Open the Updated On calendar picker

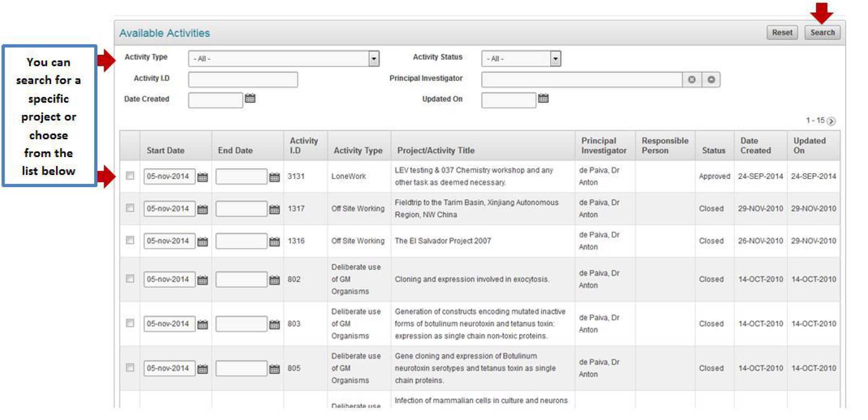pos(543,99)
